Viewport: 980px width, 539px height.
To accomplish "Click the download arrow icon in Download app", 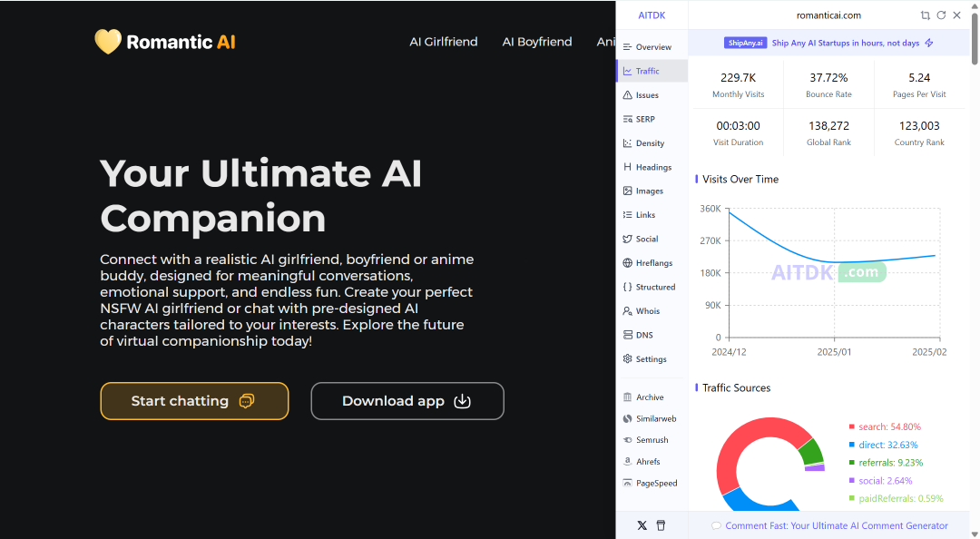I will tap(462, 401).
